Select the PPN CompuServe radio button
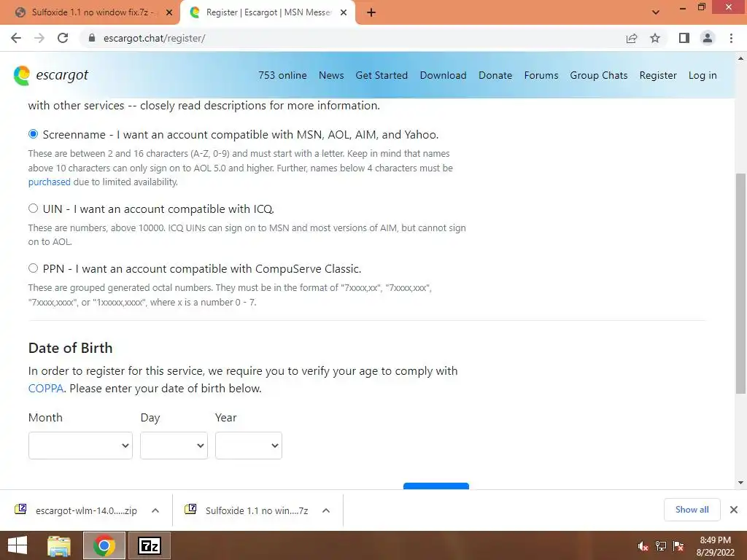The height and width of the screenshot is (560, 747). (33, 268)
